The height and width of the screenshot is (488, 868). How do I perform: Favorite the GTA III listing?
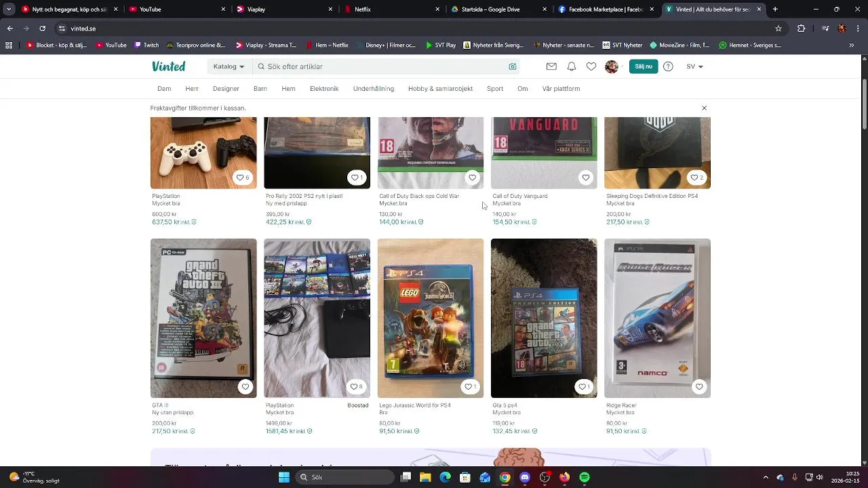[x=245, y=387]
